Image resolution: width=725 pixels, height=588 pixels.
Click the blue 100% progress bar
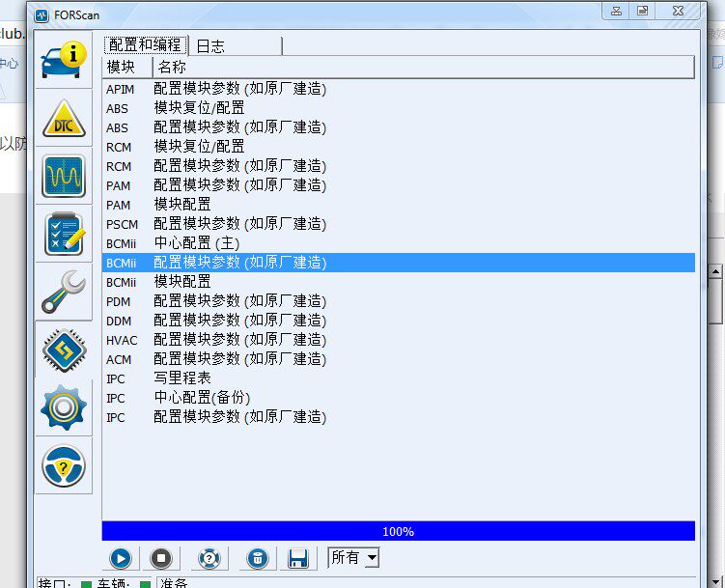click(398, 531)
